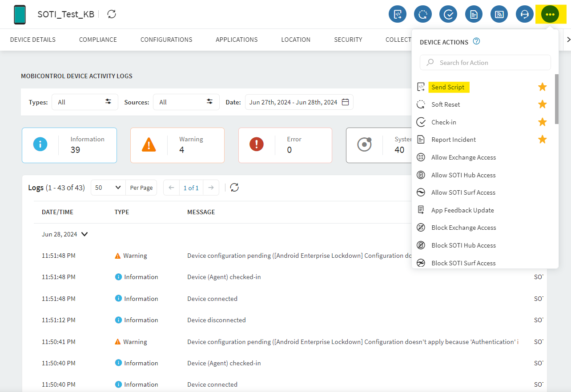The height and width of the screenshot is (392, 571).
Task: Select Allow Exchange Access action
Action: 463,157
